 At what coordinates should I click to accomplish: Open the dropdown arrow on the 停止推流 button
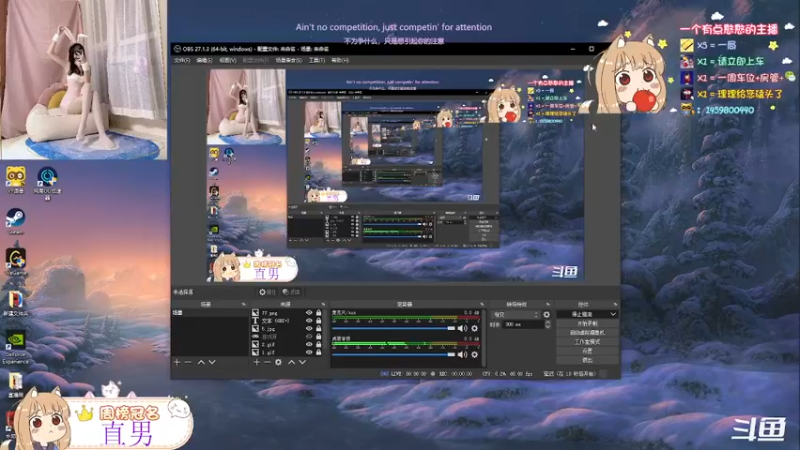(613, 314)
